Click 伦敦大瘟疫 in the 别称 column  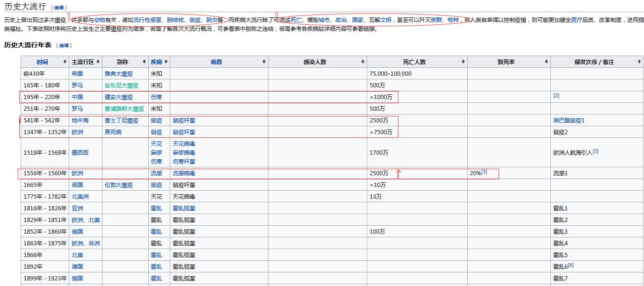(x=119, y=185)
